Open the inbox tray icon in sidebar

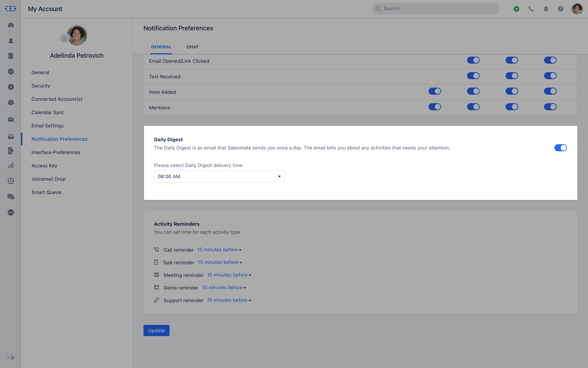pyautogui.click(x=11, y=136)
